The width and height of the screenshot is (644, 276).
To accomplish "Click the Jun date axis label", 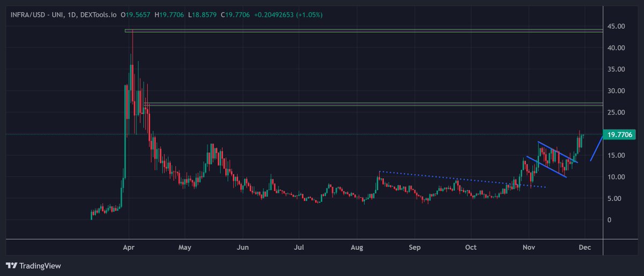I will pyautogui.click(x=242, y=248).
